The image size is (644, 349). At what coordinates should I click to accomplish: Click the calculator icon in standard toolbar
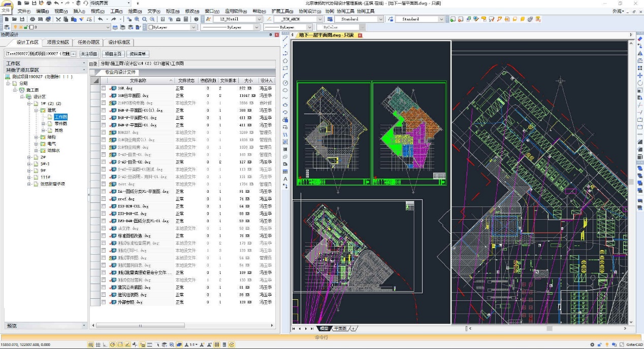(186, 19)
